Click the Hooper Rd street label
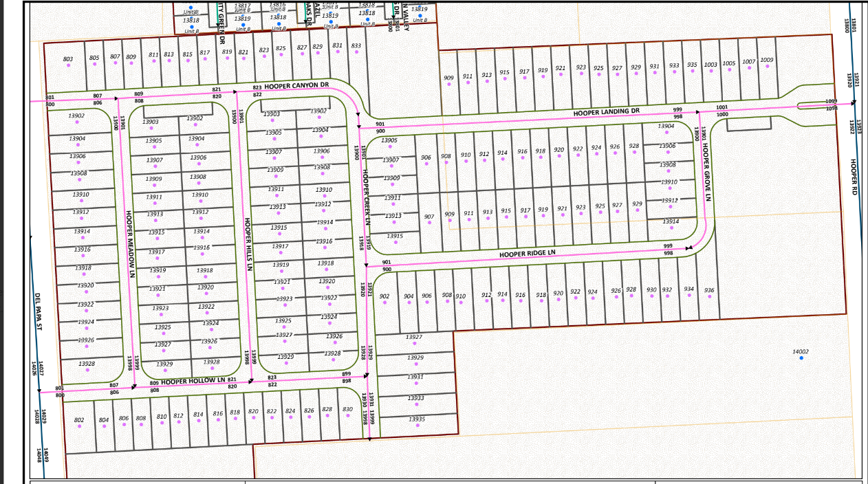The width and height of the screenshot is (868, 484). [x=853, y=177]
